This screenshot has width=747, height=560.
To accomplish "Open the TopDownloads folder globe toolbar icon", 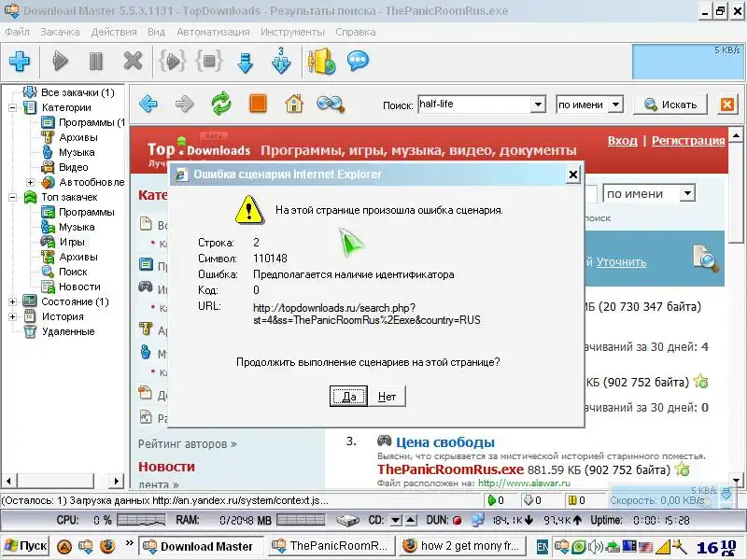I will point(321,61).
